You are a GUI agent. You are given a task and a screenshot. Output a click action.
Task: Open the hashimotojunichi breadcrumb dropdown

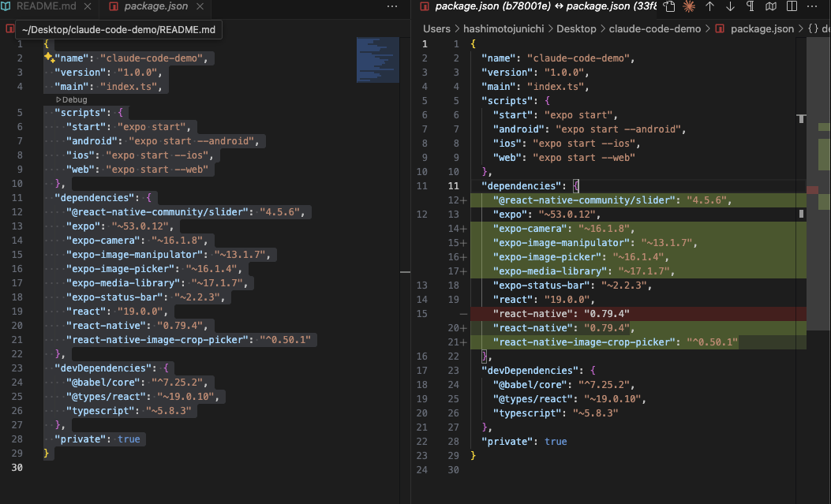[503, 28]
